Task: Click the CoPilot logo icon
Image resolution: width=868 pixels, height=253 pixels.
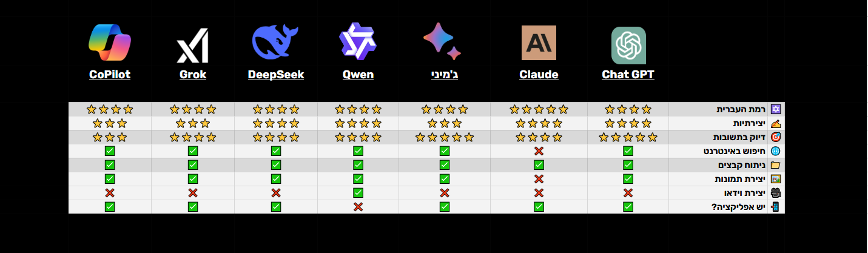Action: pos(109,43)
